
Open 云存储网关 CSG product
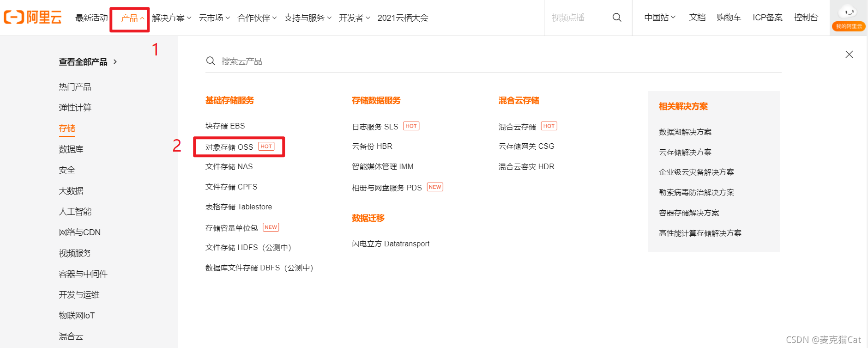click(x=526, y=147)
